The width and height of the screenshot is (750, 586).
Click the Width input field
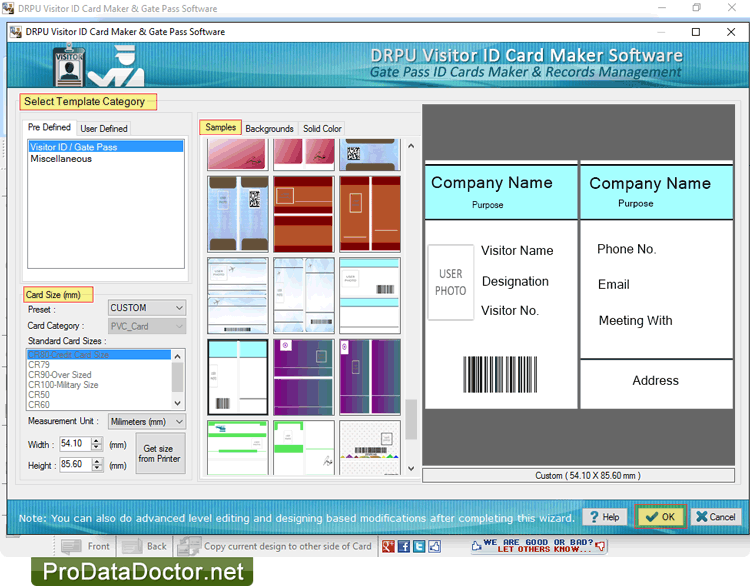[75, 443]
